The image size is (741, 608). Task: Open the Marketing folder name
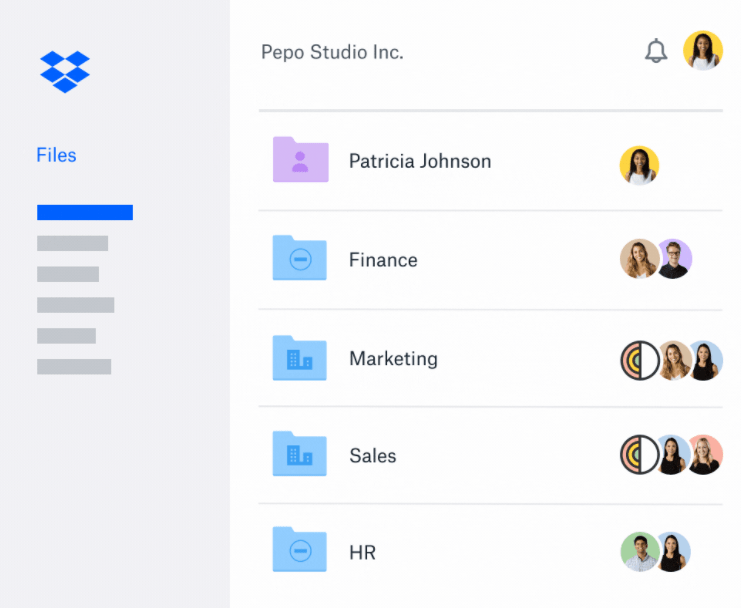coord(393,358)
